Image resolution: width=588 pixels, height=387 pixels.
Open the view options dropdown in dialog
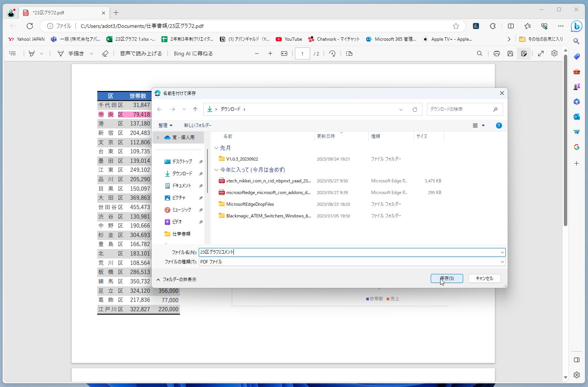point(483,125)
